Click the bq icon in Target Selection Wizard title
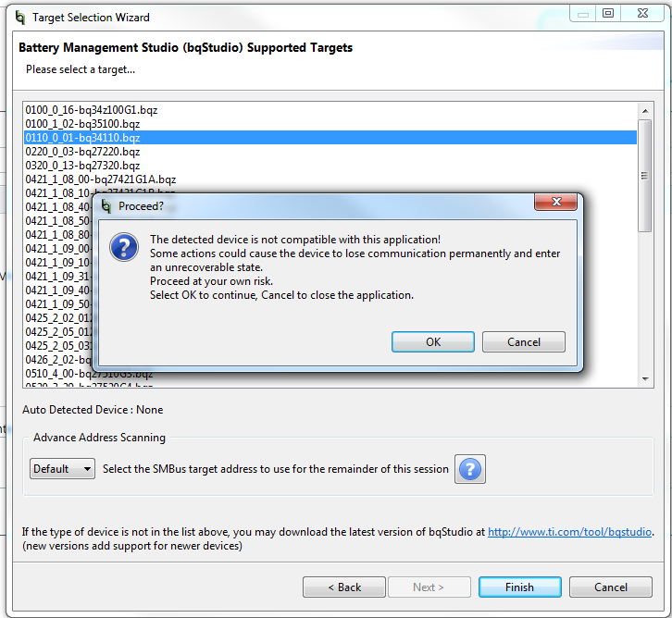672x618 pixels. 19,18
